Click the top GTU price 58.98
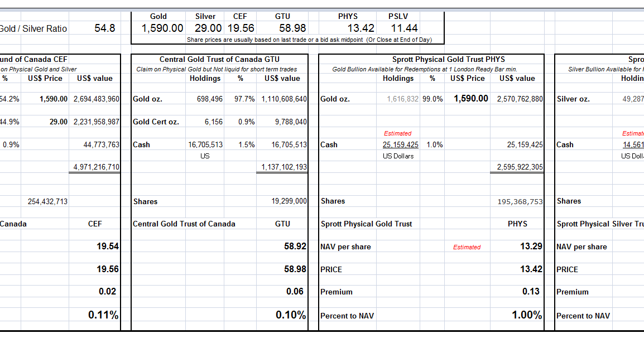 [293, 28]
